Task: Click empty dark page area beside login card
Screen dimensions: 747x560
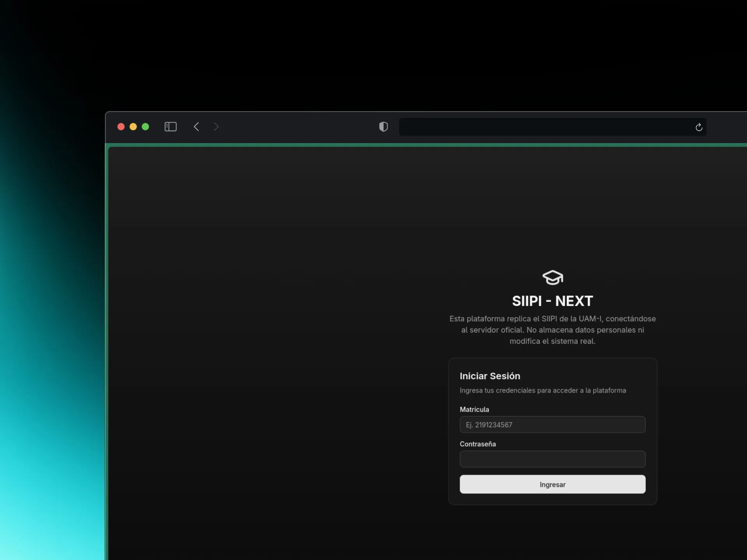Action: tap(272, 350)
